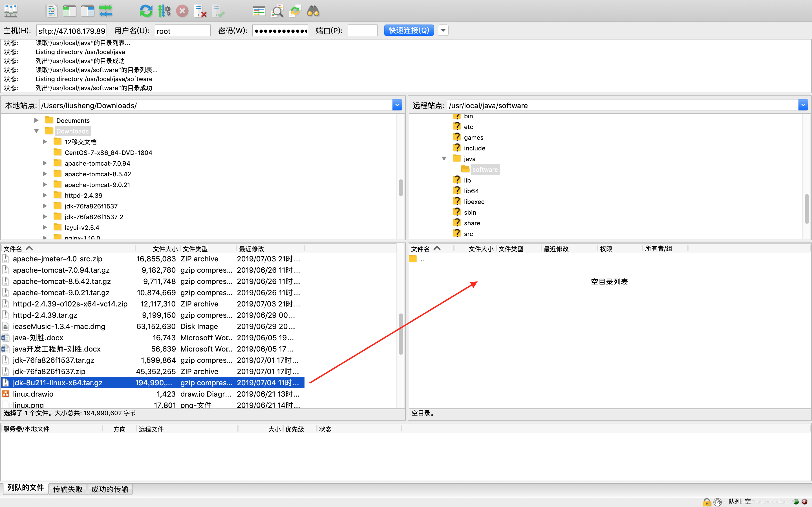Switch to the 成功的传输 tab
The height and width of the screenshot is (507, 812).
[x=110, y=489]
